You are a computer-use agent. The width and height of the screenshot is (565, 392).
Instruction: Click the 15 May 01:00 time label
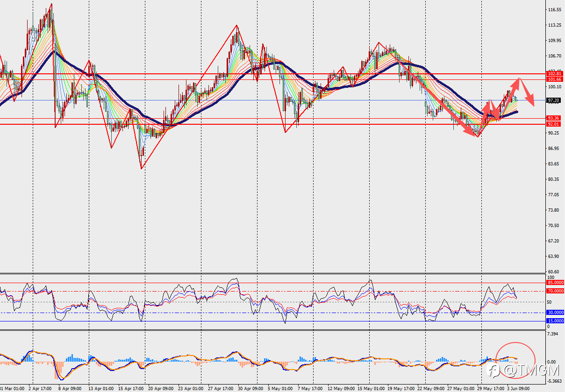tap(370, 389)
